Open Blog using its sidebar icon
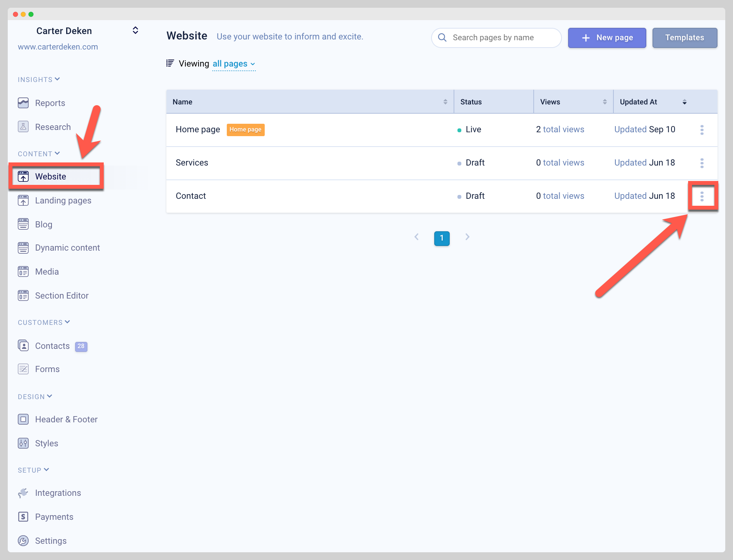This screenshot has width=733, height=560. (23, 224)
